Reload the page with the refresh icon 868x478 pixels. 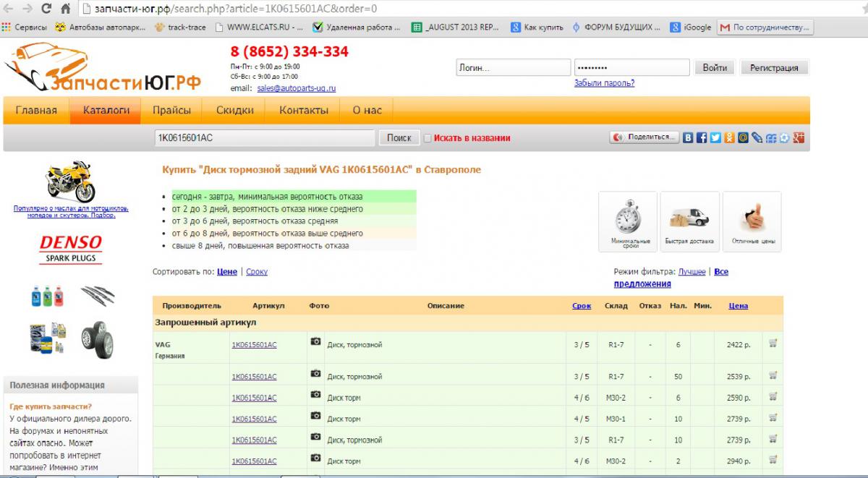coord(46,9)
